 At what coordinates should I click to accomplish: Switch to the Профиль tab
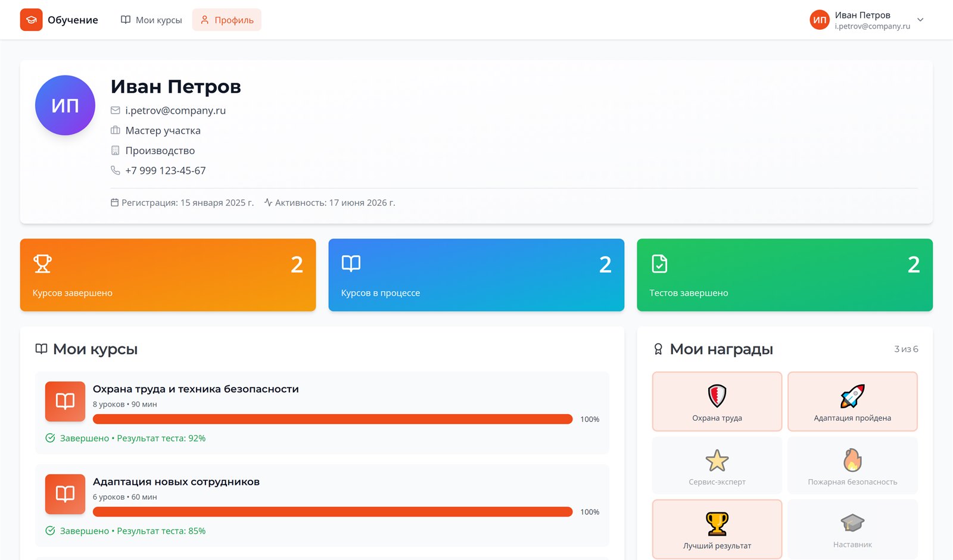227,20
